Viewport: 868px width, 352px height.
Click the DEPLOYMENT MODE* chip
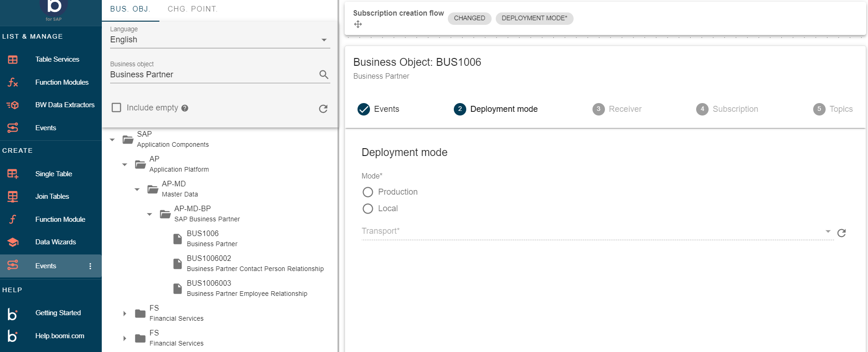[534, 18]
